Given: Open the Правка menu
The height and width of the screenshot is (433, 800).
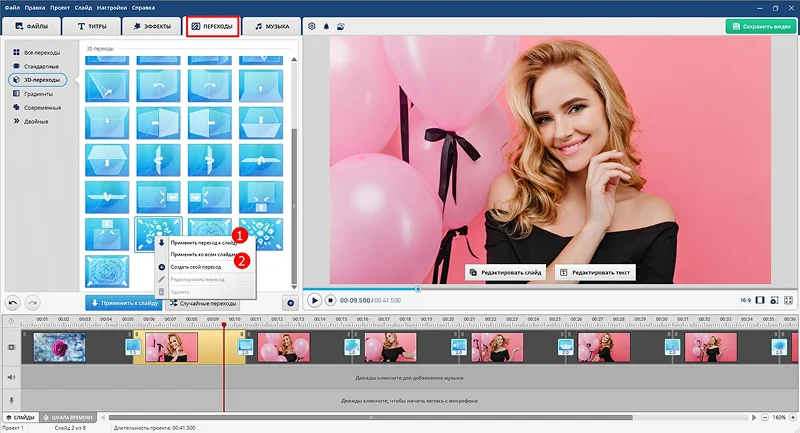Looking at the screenshot, I should coord(35,8).
